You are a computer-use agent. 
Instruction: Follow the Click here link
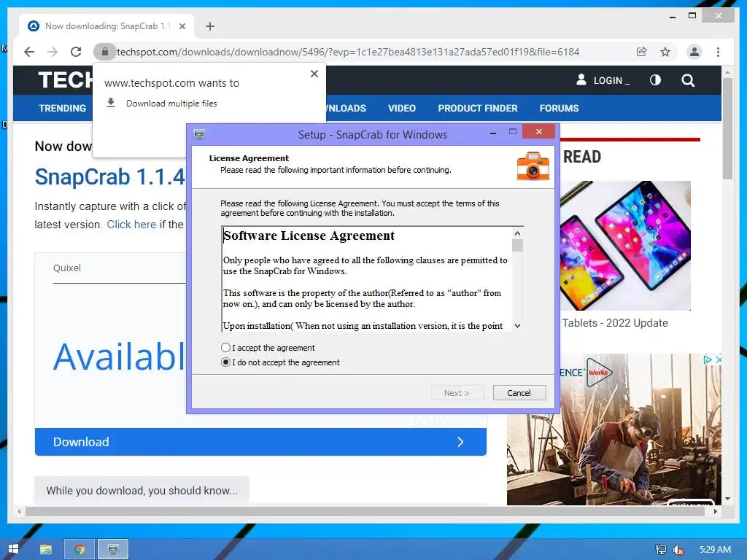tap(131, 225)
